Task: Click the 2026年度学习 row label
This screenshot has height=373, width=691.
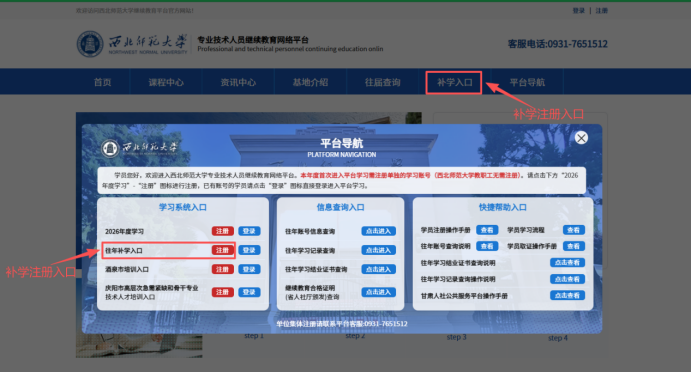Action: click(124, 231)
